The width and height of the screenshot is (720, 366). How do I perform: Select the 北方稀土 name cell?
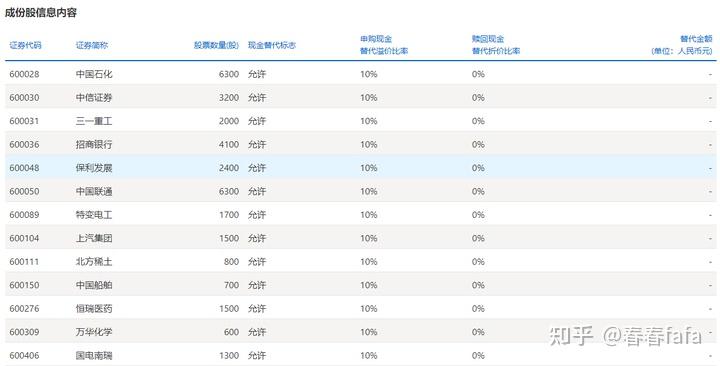[94, 261]
